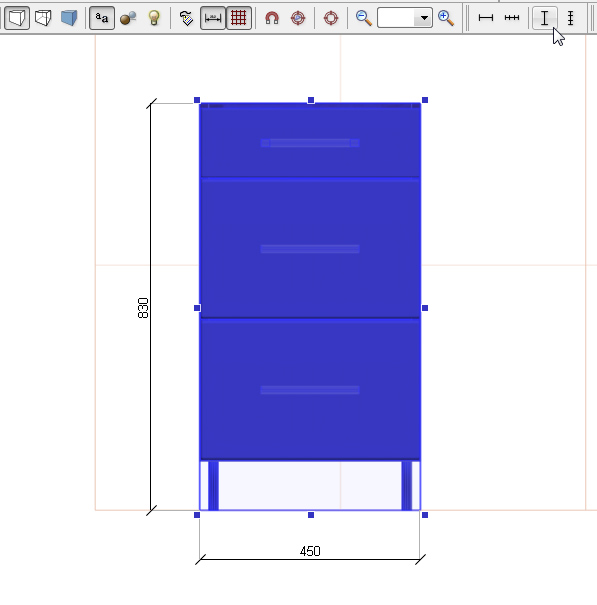Toggle dimension display button in toolbar
The image size is (597, 605).
pyautogui.click(x=213, y=18)
